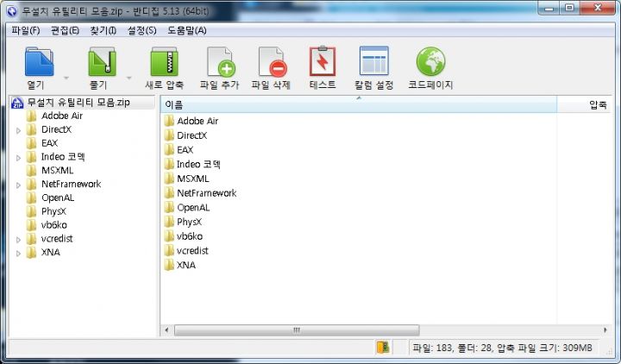
Task: Open the 설정(S) menu
Action: click(141, 30)
